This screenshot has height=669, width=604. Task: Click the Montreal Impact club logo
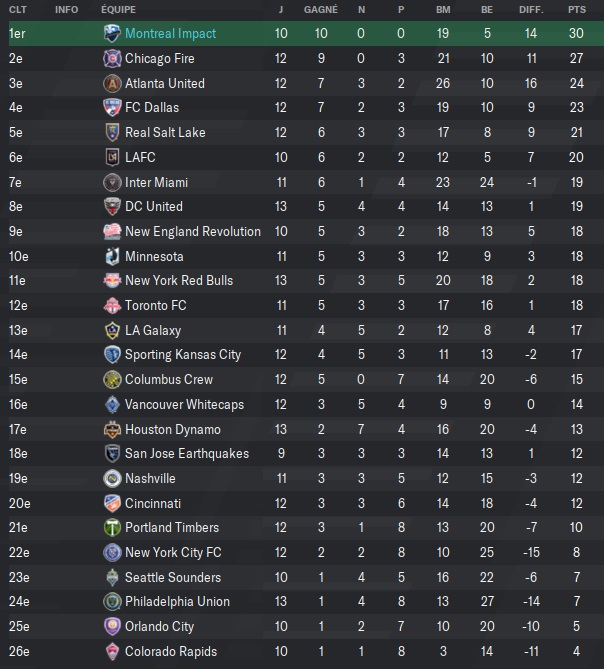tap(112, 33)
